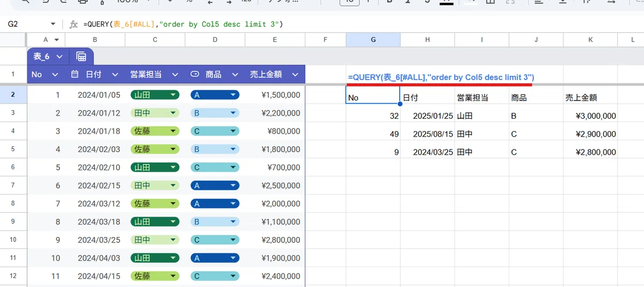Select row 1 header number
Image resolution: width=644 pixels, height=287 pixels.
coord(13,75)
